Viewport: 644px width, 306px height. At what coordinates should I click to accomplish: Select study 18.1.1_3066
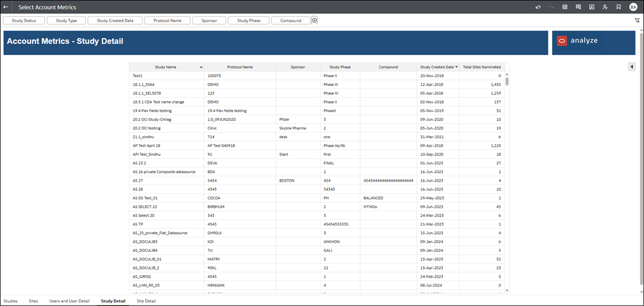coord(143,85)
